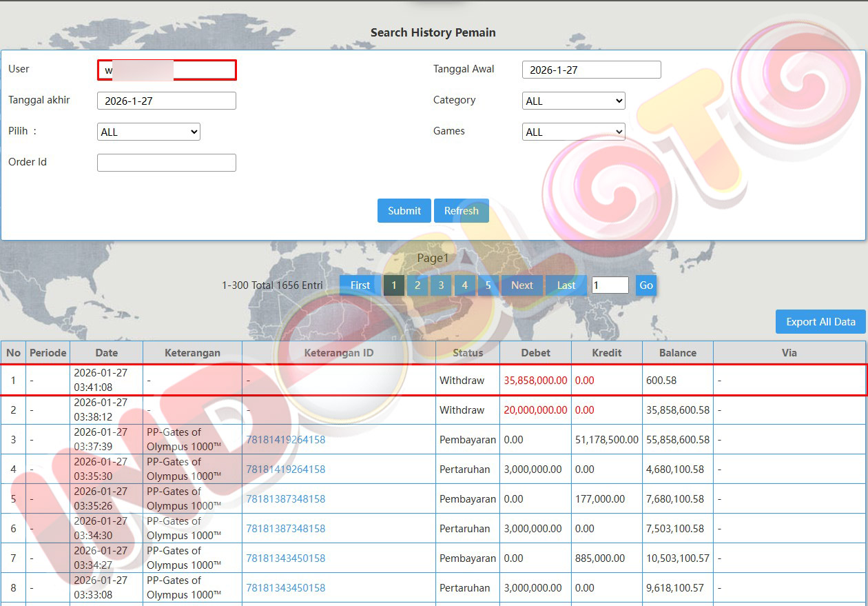
Task: Return to the First page
Action: [360, 285]
